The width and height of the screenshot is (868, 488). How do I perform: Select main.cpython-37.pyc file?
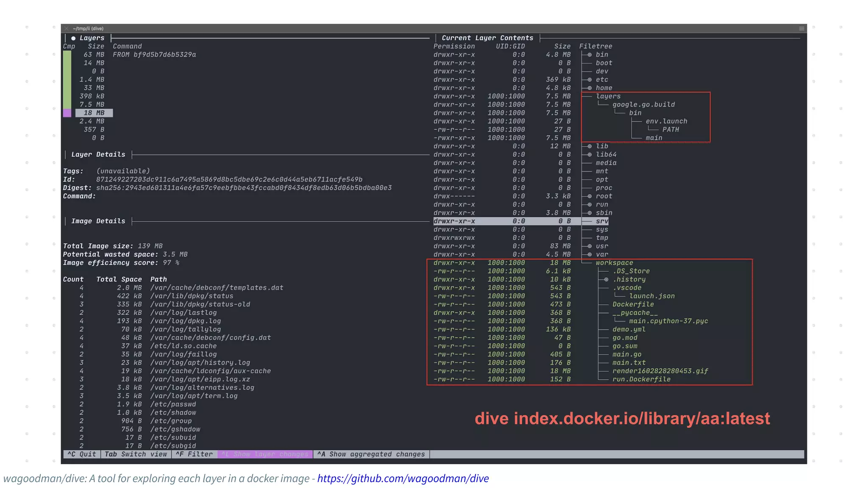coord(669,321)
